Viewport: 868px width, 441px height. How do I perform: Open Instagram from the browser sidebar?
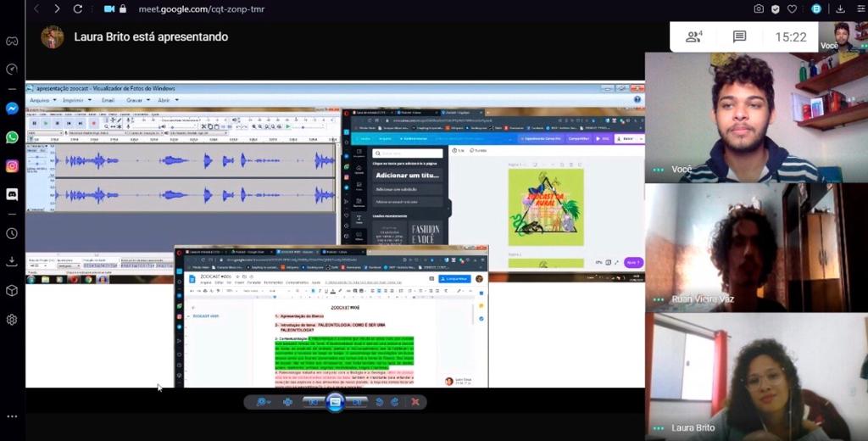point(12,166)
